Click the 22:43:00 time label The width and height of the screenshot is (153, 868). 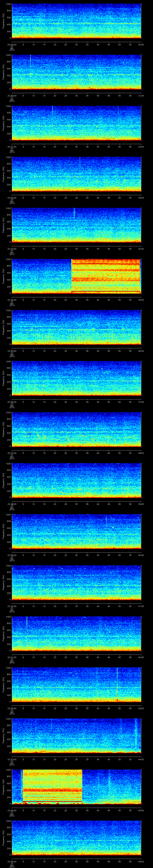click(12, 760)
